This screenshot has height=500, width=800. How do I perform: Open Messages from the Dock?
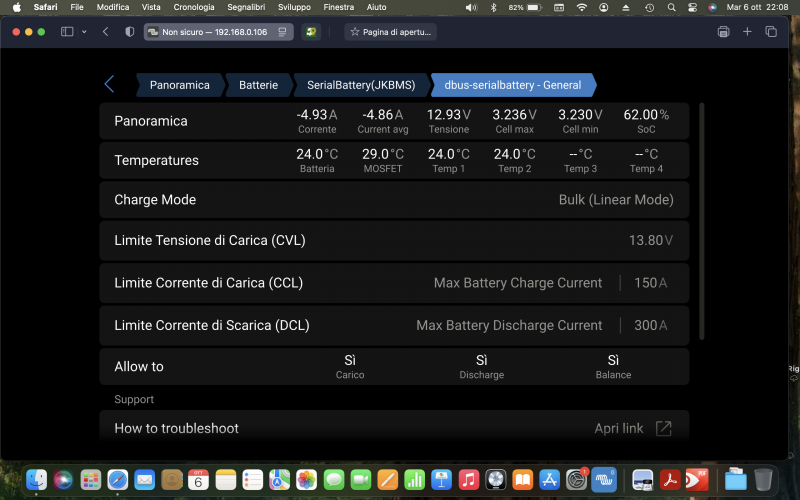[334, 480]
